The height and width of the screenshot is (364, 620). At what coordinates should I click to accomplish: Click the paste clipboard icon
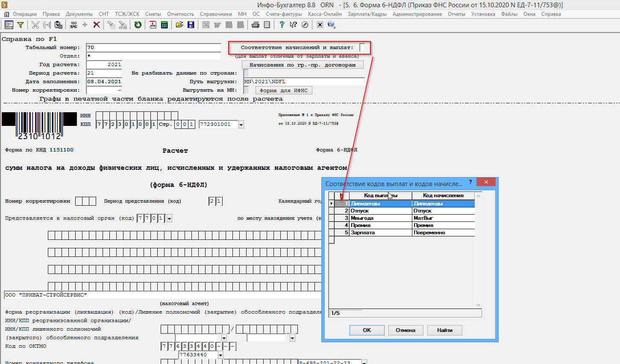(59, 25)
